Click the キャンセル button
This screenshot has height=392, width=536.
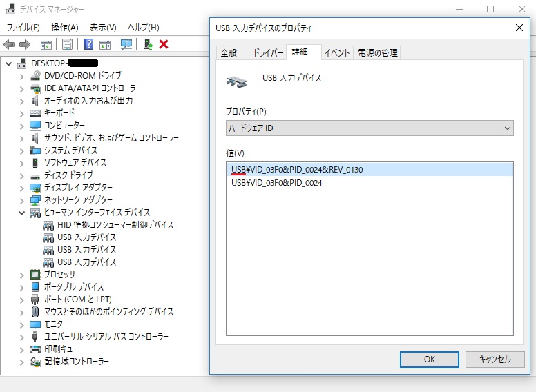[495, 360]
